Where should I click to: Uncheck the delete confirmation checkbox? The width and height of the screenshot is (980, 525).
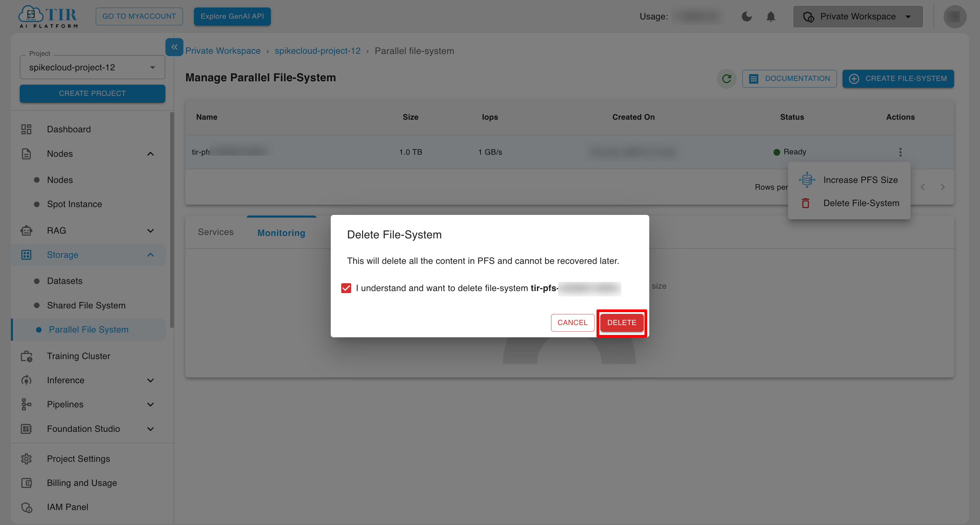346,288
